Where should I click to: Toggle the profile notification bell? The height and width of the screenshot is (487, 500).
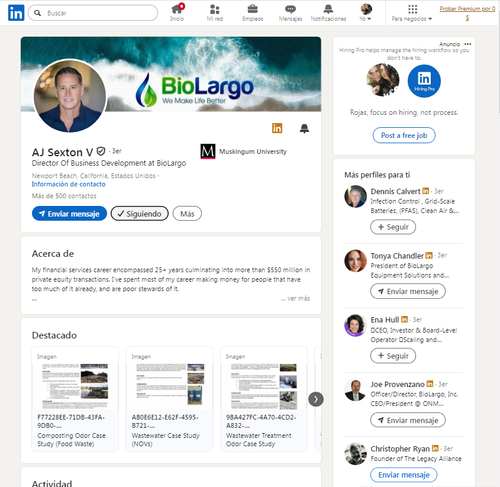coord(304,128)
